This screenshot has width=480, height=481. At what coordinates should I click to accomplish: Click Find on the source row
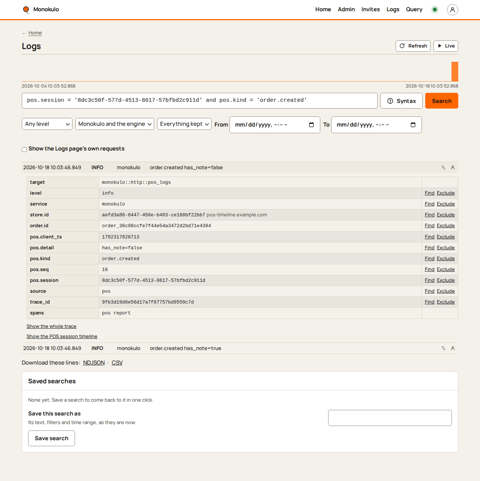[429, 291]
